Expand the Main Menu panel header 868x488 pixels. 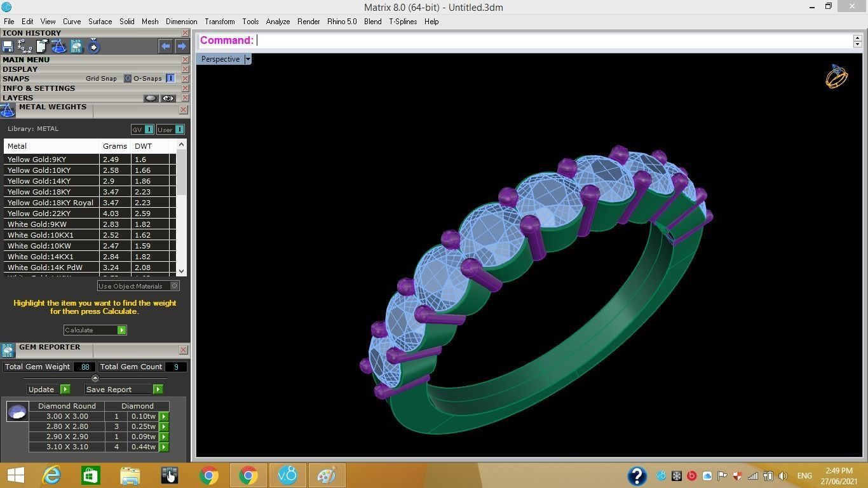click(x=26, y=60)
